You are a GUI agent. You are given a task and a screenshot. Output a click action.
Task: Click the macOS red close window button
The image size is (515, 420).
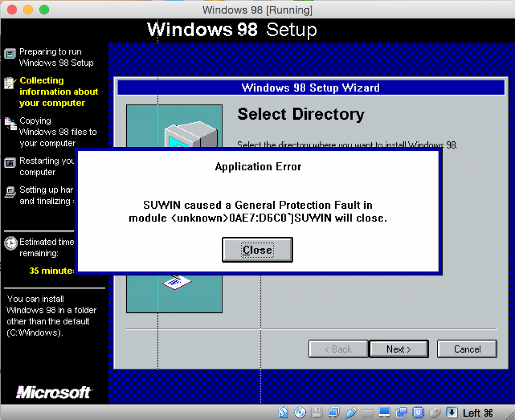click(x=12, y=10)
